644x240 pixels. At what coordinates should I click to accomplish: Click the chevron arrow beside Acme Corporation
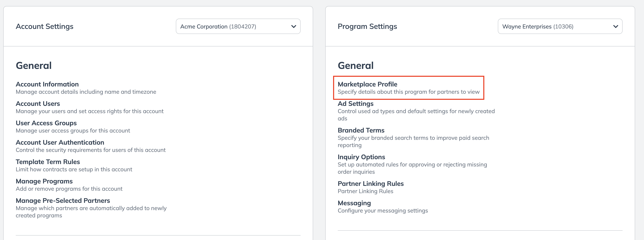point(294,26)
